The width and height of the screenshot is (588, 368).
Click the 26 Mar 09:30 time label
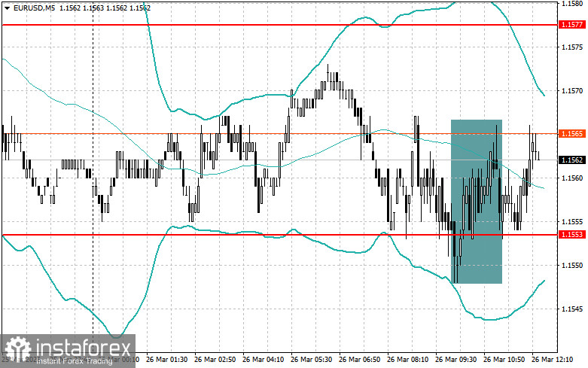pyautogui.click(x=455, y=360)
